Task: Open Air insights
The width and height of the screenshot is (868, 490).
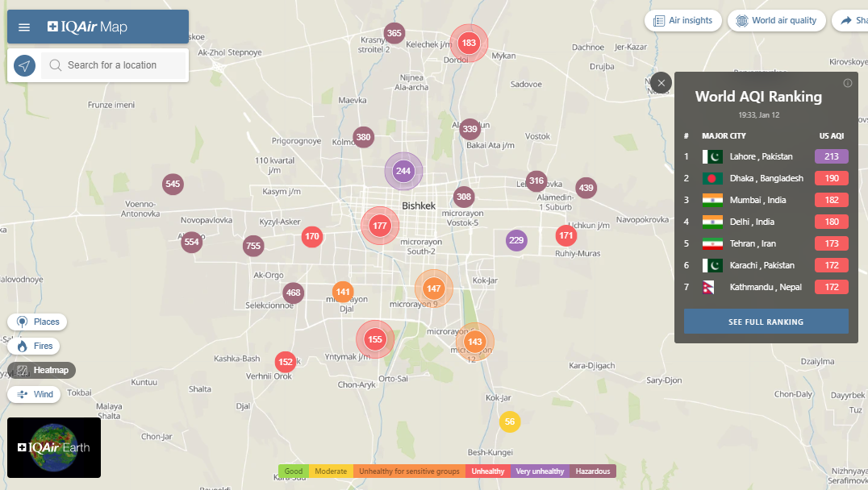Action: [x=683, y=21]
